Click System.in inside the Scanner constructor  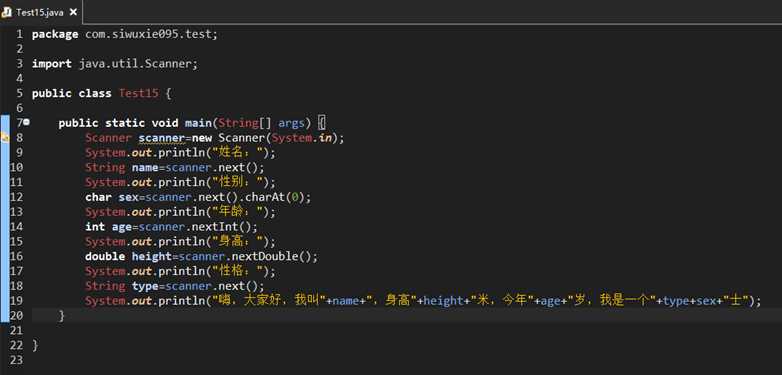tap(302, 138)
